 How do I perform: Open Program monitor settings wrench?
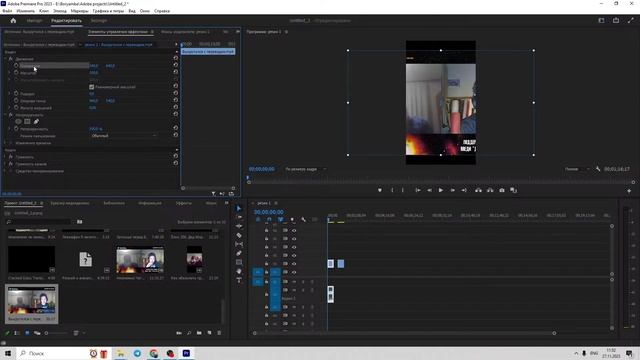[598, 169]
